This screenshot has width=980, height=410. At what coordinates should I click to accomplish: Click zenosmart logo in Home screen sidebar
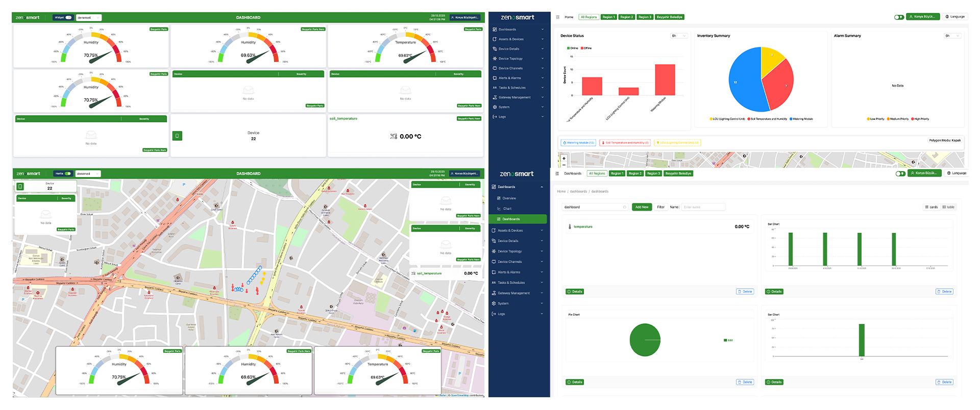518,17
